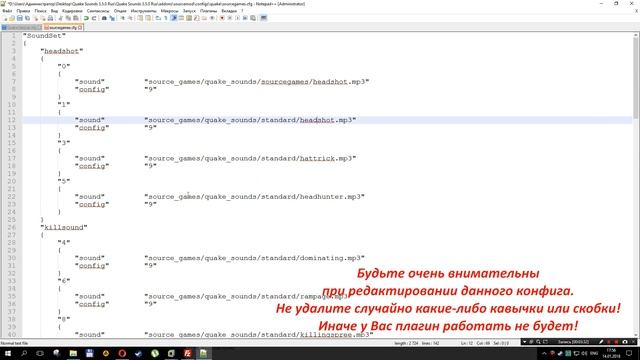
Task: Click the Paste toolbar icon
Action: (x=76, y=18)
